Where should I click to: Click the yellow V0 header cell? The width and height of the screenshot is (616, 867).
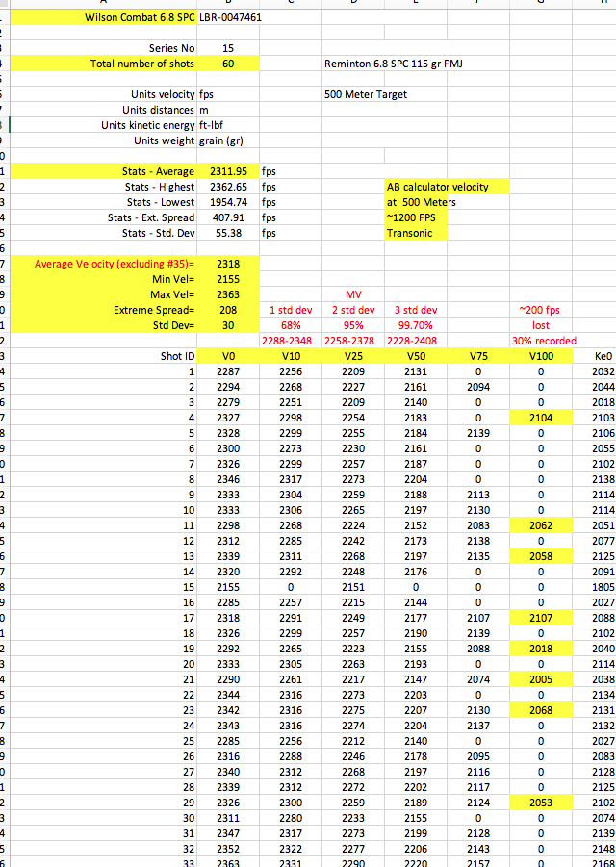point(228,356)
